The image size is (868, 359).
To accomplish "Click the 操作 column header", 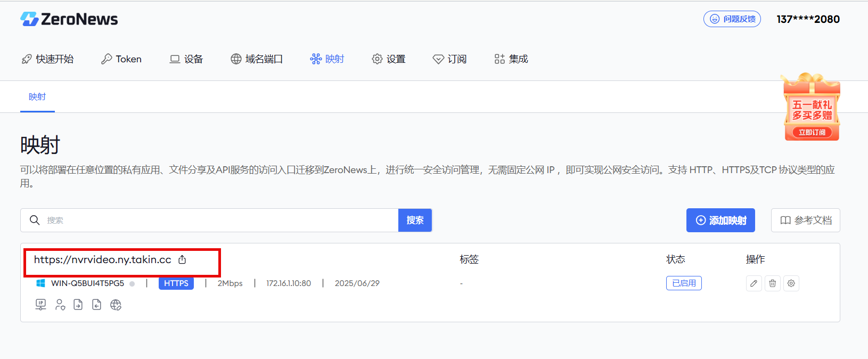I will [x=756, y=259].
